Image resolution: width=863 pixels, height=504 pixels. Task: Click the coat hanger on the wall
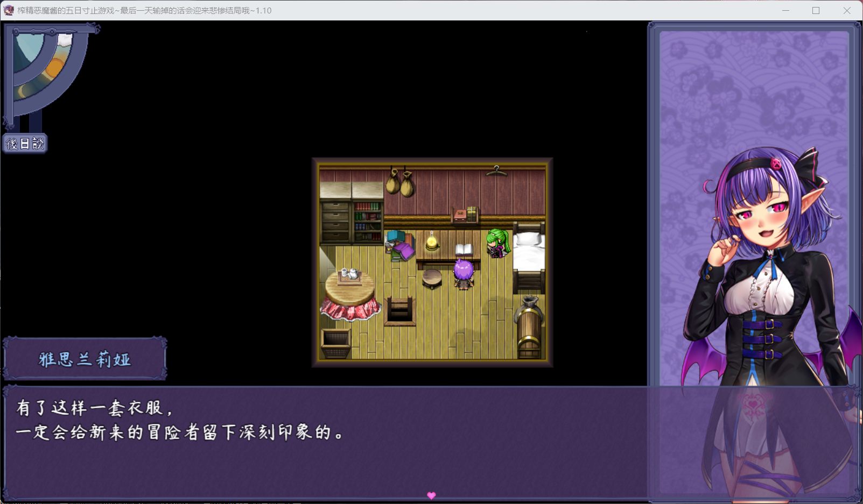point(496,172)
